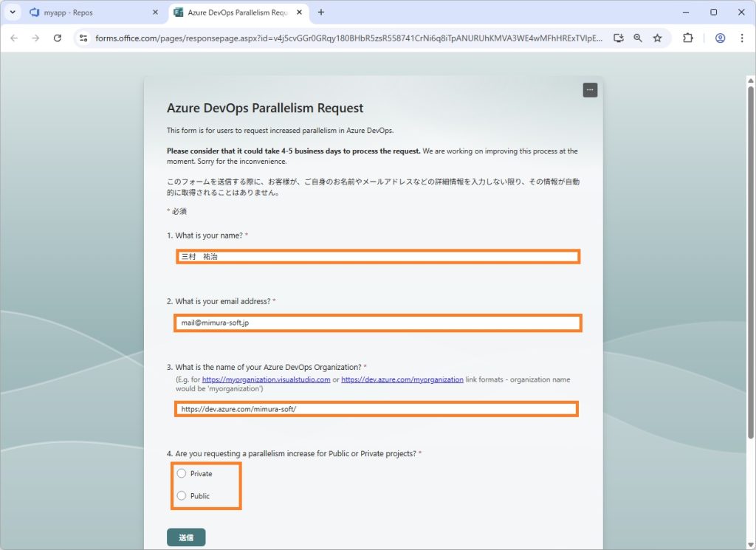756x550 pixels.
Task: Open the site information icon in address bar
Action: pyautogui.click(x=83, y=38)
